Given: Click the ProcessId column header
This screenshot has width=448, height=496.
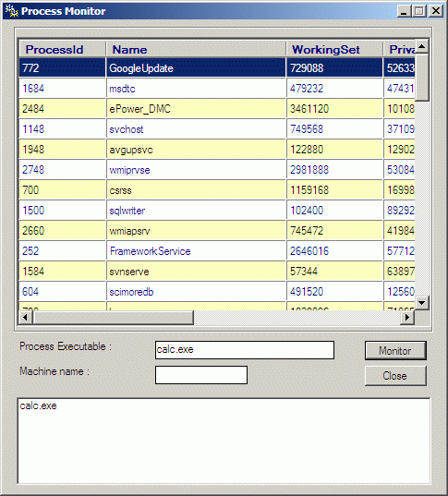Looking at the screenshot, I should (x=62, y=49).
